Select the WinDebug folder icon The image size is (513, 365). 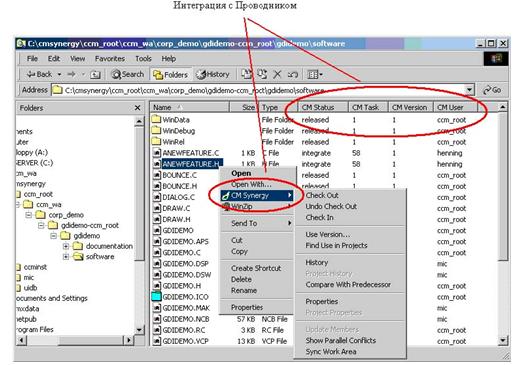click(x=156, y=130)
